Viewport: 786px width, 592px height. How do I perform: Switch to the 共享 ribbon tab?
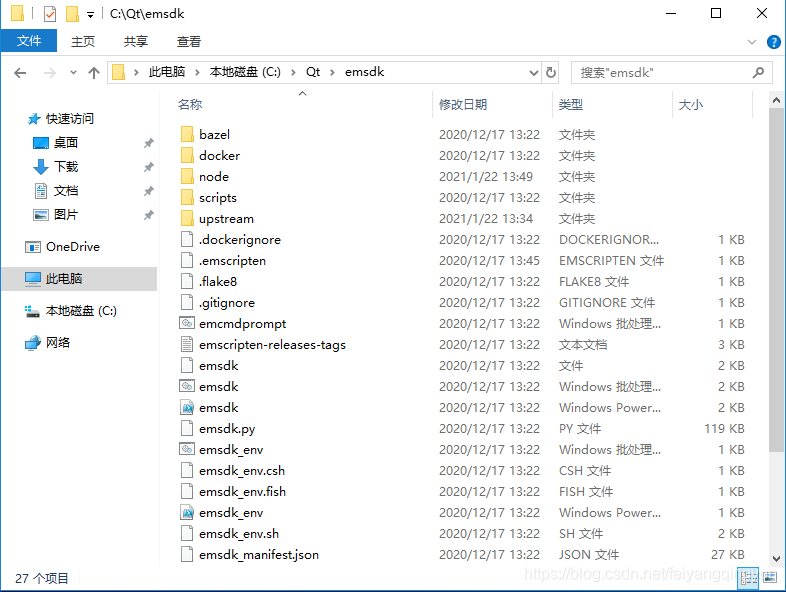click(136, 41)
